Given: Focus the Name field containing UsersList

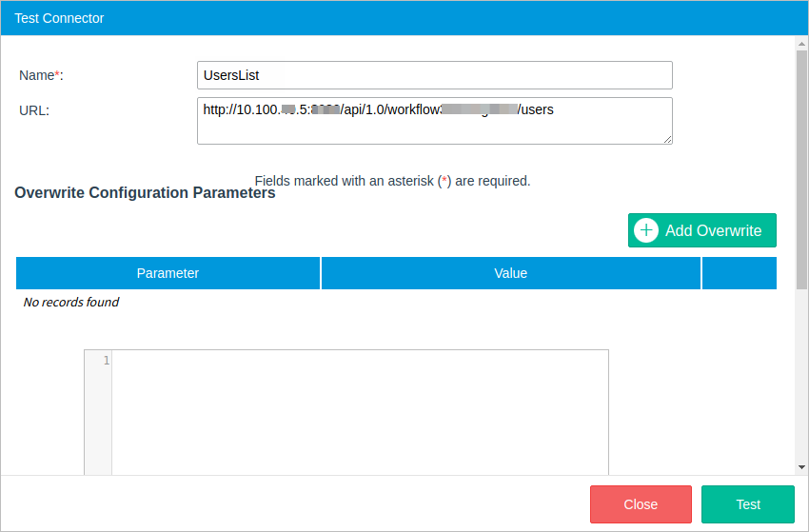Looking at the screenshot, I should [434, 75].
